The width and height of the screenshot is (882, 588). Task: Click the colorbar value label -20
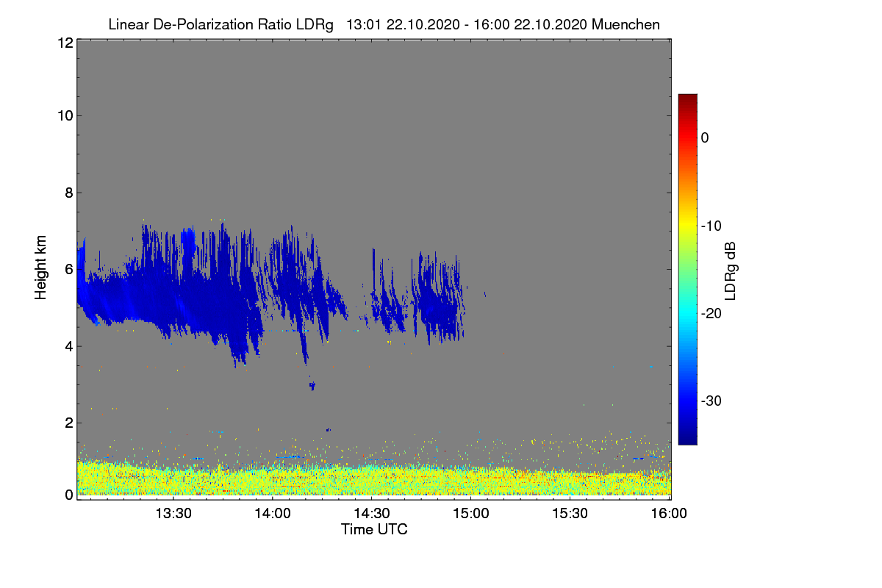coord(711,314)
